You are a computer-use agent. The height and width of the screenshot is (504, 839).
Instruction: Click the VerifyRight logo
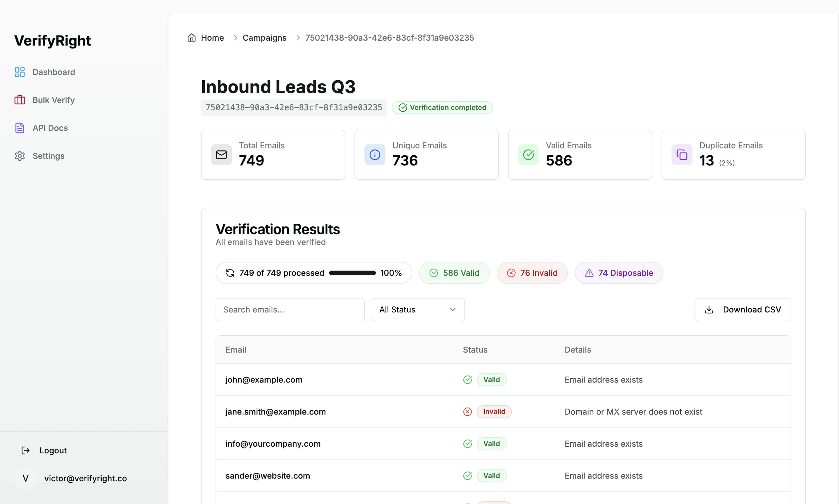coord(53,41)
